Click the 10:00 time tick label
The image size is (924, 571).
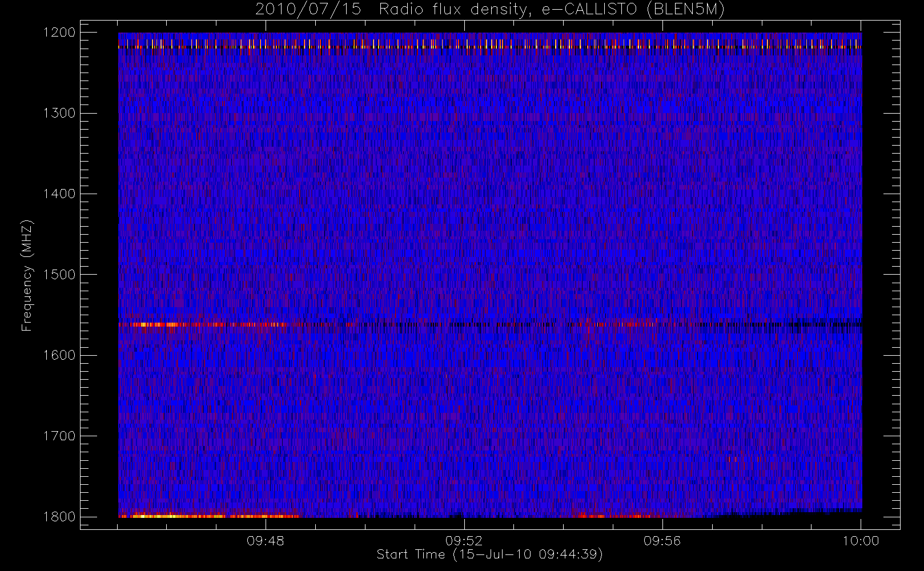click(x=861, y=541)
